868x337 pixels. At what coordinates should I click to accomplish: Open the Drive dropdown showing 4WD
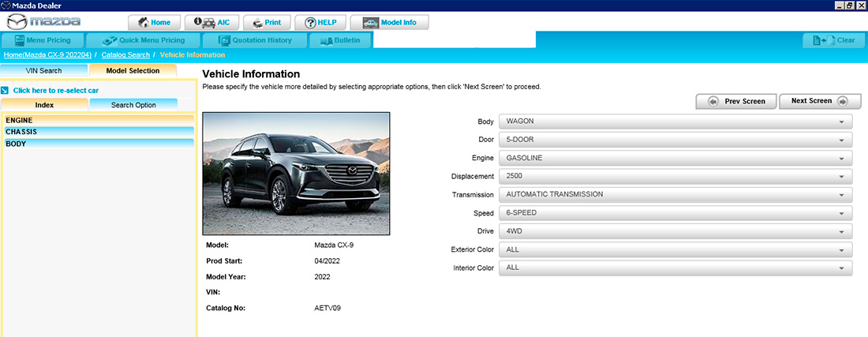[675, 231]
